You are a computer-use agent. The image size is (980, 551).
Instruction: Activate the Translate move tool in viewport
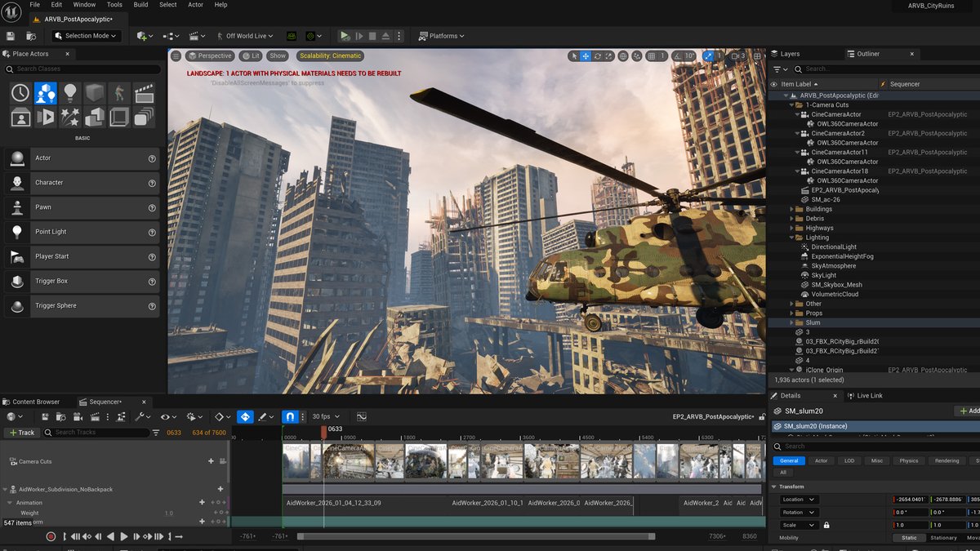coord(586,56)
